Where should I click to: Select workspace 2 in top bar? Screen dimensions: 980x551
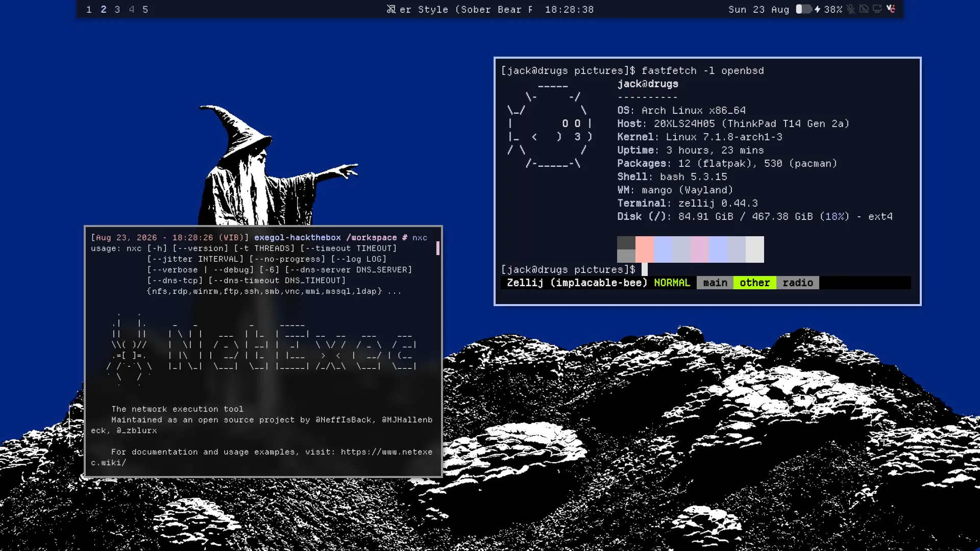104,9
